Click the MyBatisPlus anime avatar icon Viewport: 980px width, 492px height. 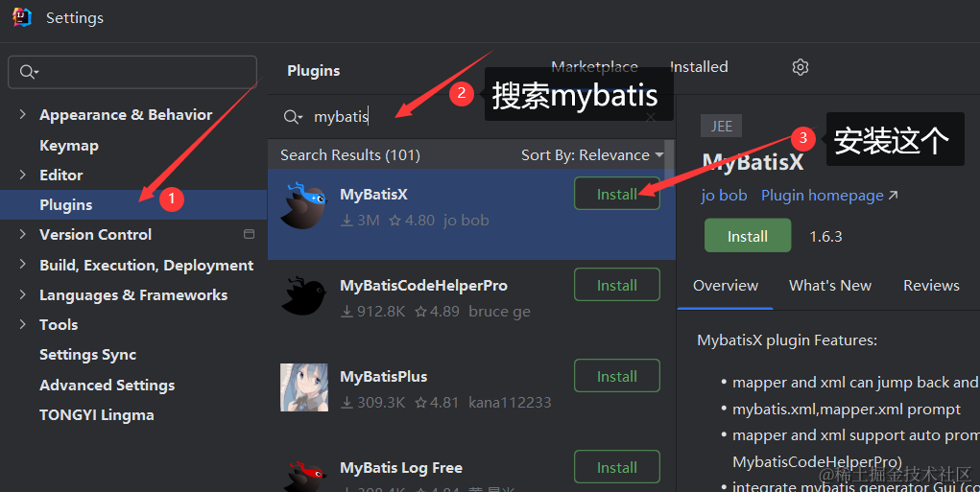pos(305,387)
